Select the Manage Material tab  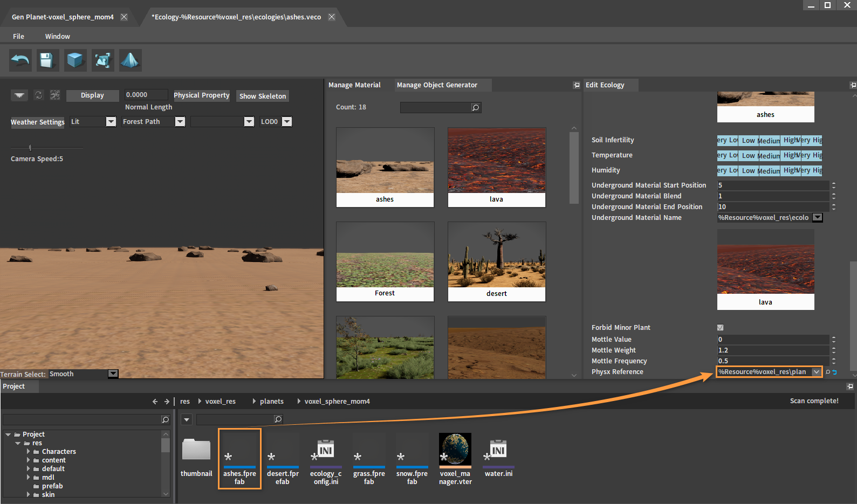(x=354, y=85)
